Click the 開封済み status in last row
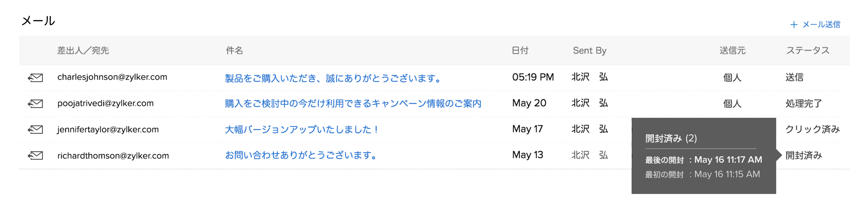The height and width of the screenshot is (212, 868). pos(803,155)
